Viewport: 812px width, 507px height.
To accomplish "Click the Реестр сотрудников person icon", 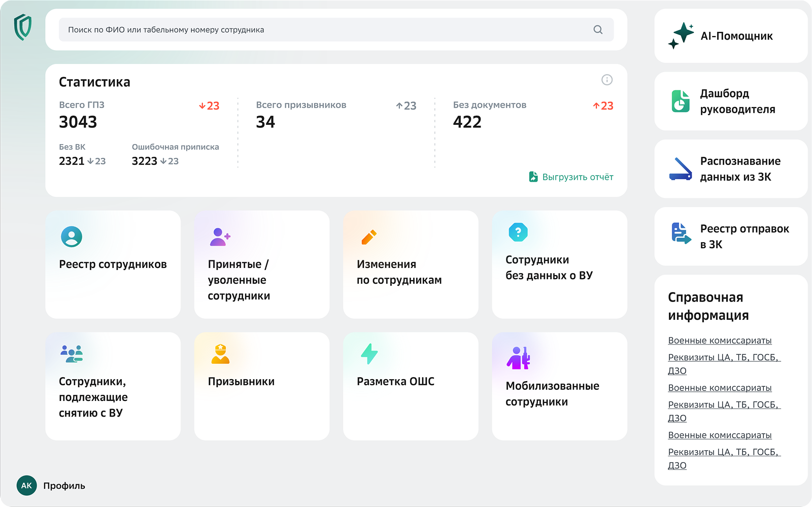I will click(72, 236).
